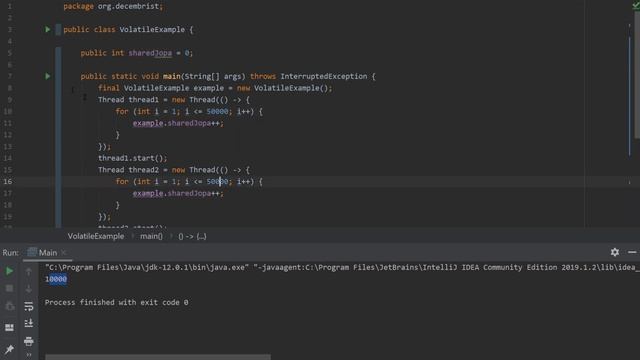Click the console horizontal scrollbar
The image size is (640, 360).
pyautogui.click(x=158, y=357)
